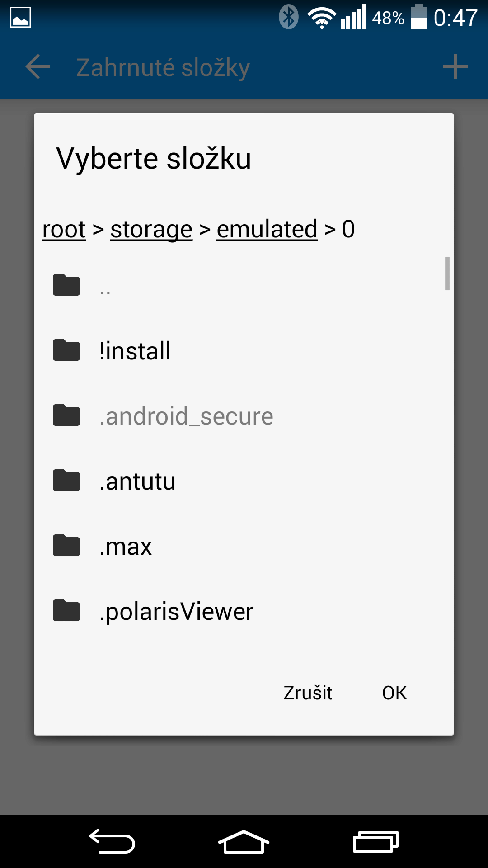Tap the Android home navigation button
This screenshot has height=868, width=488.
coord(244,842)
